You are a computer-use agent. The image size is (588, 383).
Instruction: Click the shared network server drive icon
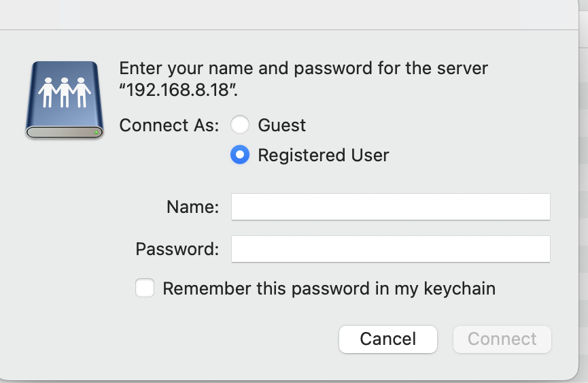click(x=65, y=100)
